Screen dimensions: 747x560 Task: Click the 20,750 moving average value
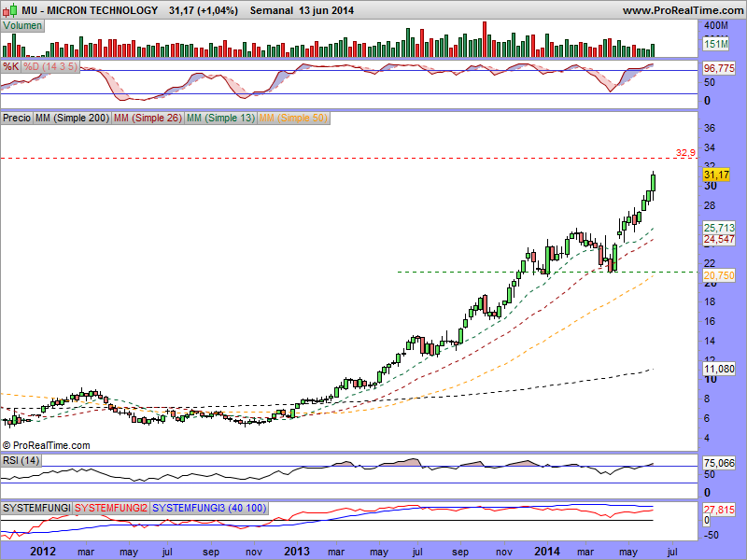[719, 275]
